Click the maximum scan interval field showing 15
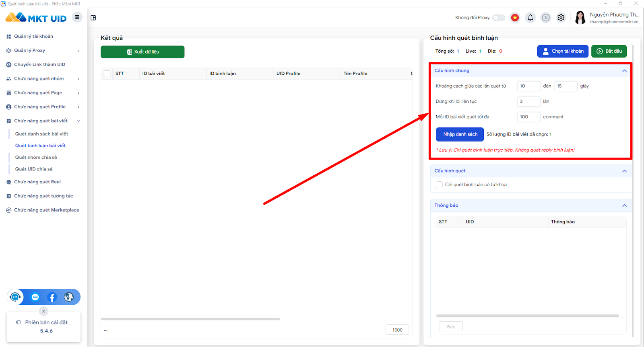Screen dimensions: 644x347 566,86
